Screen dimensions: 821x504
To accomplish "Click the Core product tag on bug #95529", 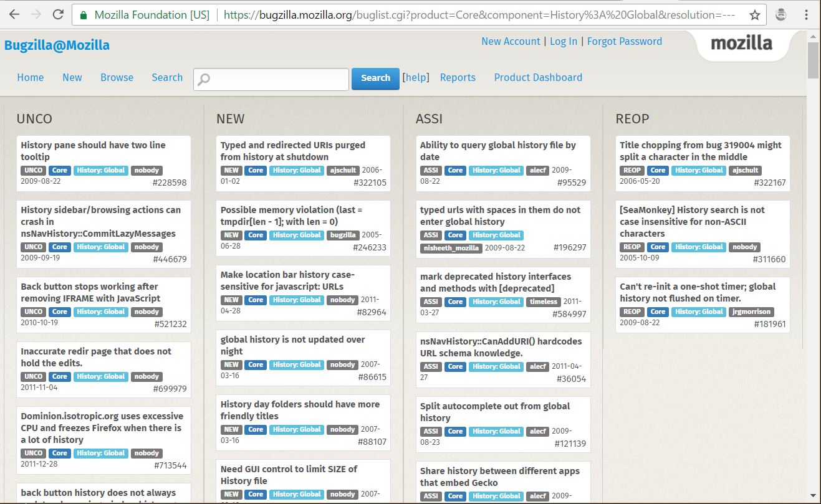I will point(455,170).
